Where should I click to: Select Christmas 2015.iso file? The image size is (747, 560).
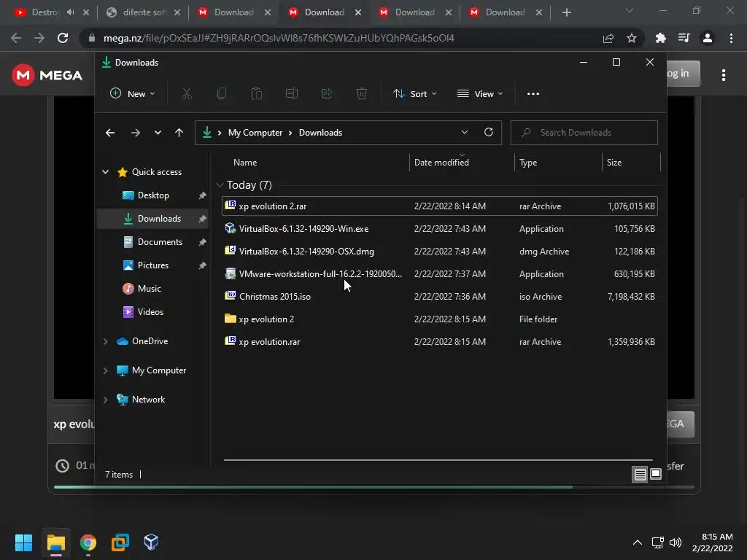point(440,296)
